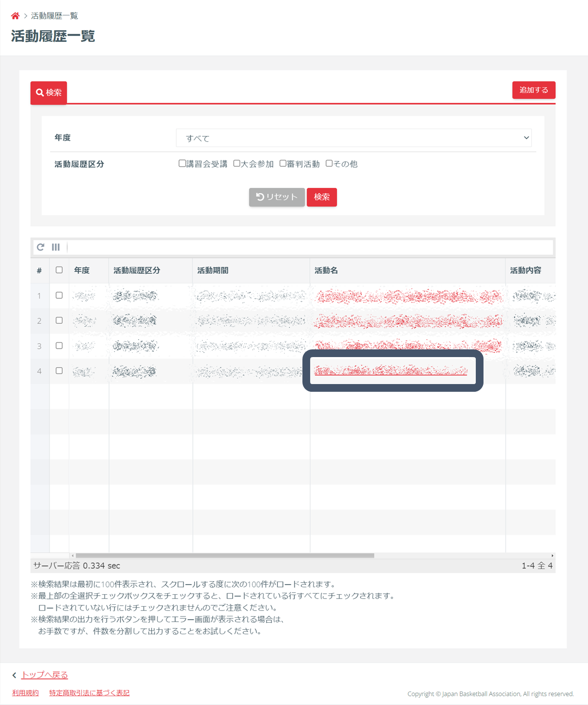Open the 特定商取引法に基づく表記 link
The width and height of the screenshot is (588, 705).
click(x=89, y=693)
